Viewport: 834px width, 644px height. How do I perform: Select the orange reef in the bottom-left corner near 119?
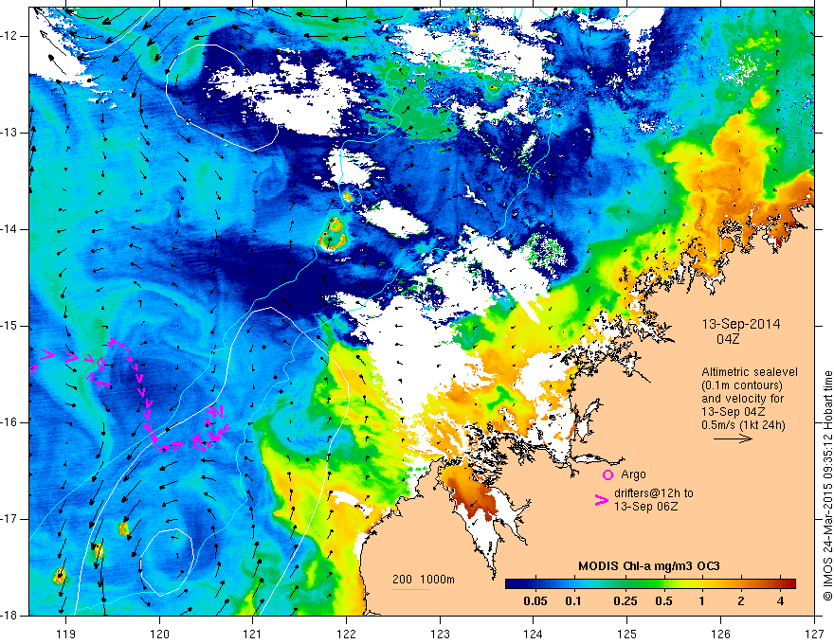pos(59,576)
